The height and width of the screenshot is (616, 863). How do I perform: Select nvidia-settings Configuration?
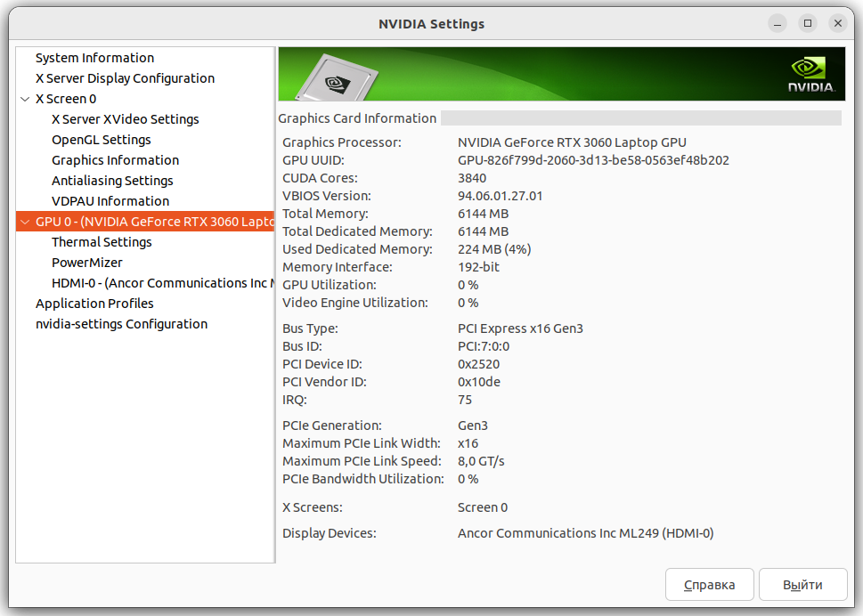coord(122,324)
